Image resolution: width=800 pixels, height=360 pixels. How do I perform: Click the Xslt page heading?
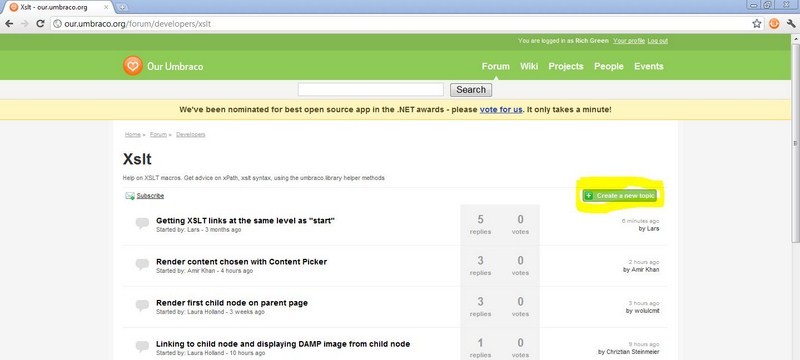pos(137,159)
